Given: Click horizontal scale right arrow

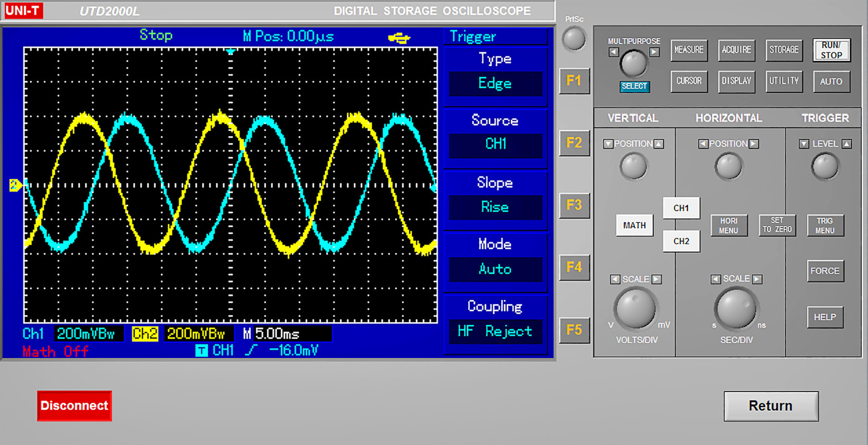Looking at the screenshot, I should point(756,279).
